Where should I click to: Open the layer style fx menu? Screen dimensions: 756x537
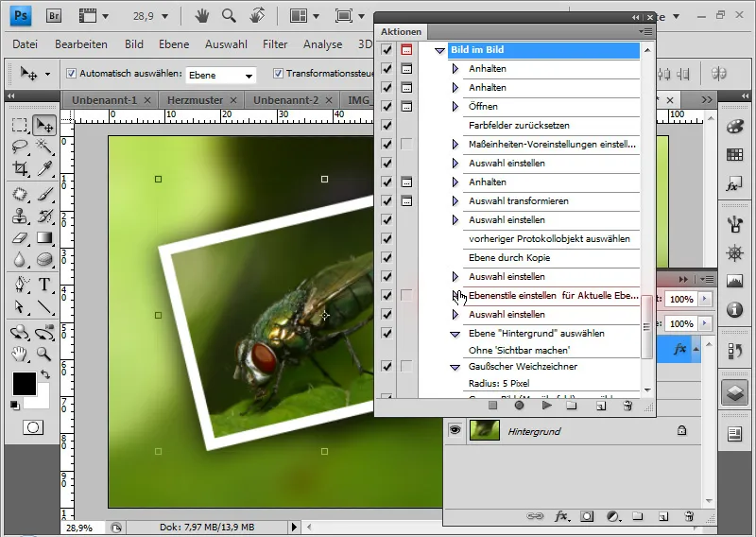(561, 516)
